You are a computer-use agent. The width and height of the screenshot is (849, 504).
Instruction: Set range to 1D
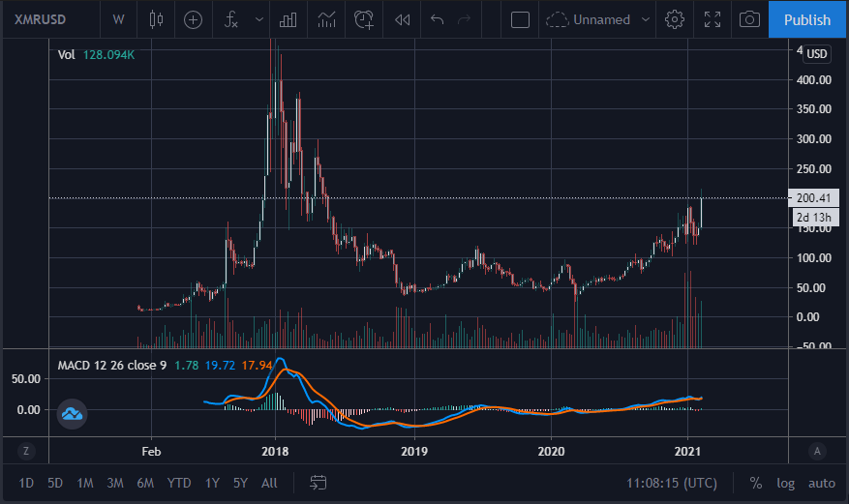click(x=26, y=483)
